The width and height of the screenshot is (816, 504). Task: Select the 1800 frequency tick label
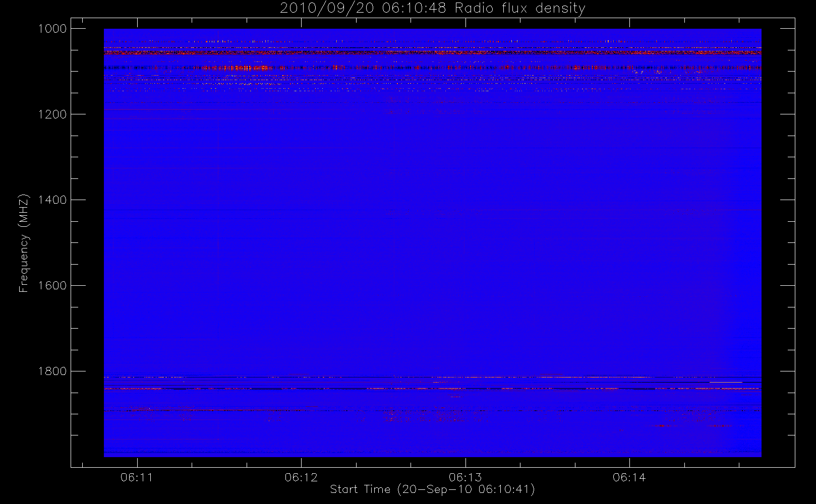pos(52,371)
